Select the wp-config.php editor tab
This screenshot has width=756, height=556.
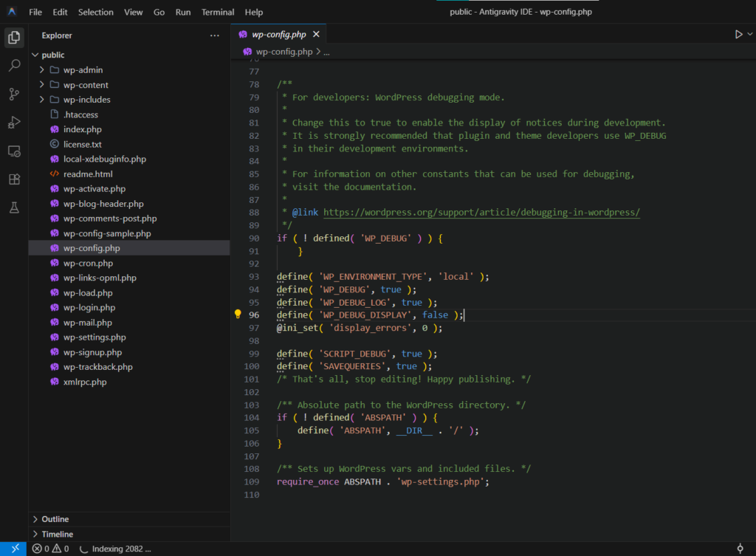point(278,34)
